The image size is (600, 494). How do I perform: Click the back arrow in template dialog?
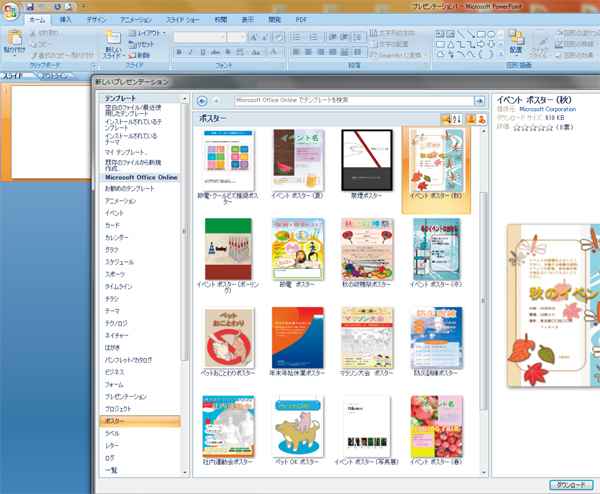click(202, 101)
